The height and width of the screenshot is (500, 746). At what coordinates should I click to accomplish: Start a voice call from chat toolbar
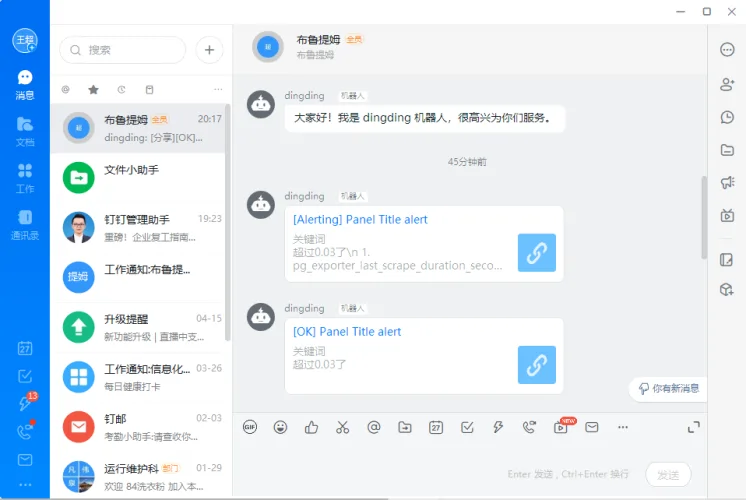tap(529, 427)
